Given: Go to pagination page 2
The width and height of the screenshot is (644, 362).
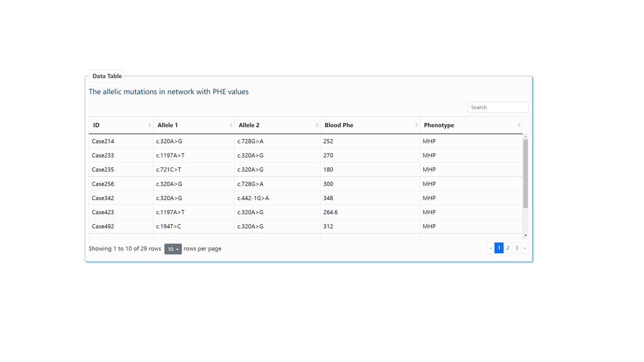Looking at the screenshot, I should point(508,248).
